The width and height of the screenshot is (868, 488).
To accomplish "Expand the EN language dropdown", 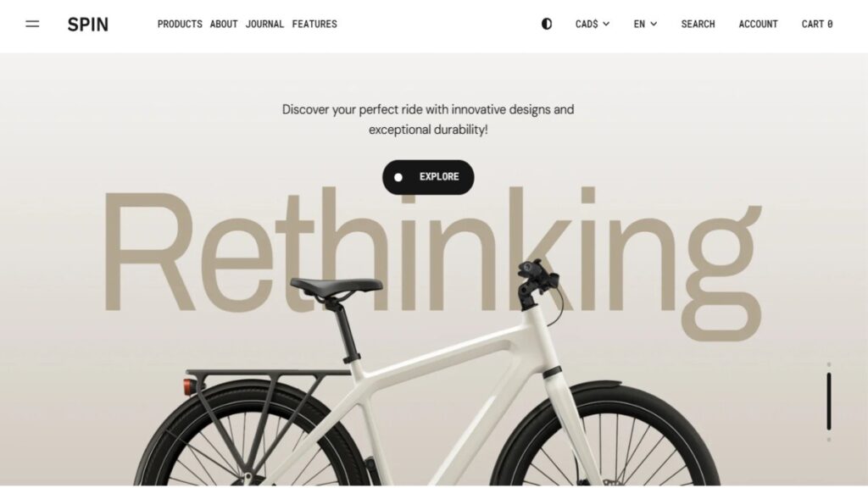I will click(645, 24).
